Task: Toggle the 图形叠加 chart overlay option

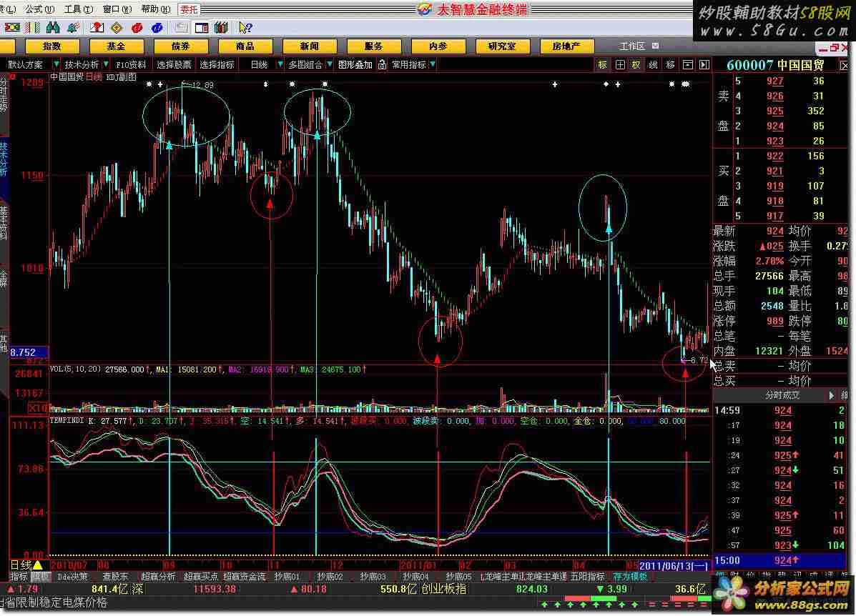Action: coord(355,65)
